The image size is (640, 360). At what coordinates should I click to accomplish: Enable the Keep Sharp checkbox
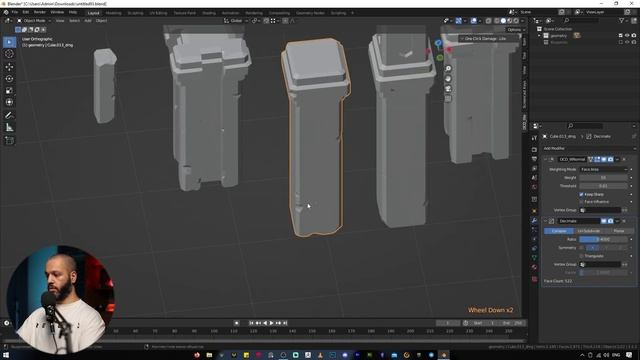click(x=581, y=194)
